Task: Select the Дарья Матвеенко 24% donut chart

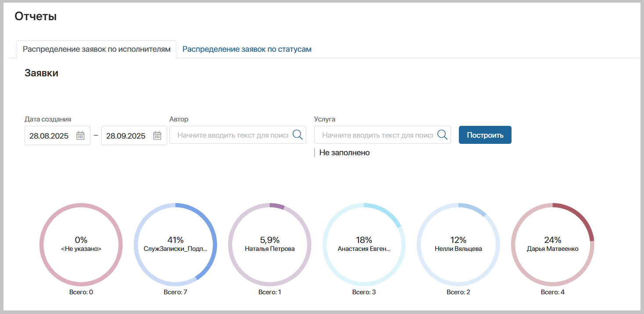Action: tap(553, 244)
